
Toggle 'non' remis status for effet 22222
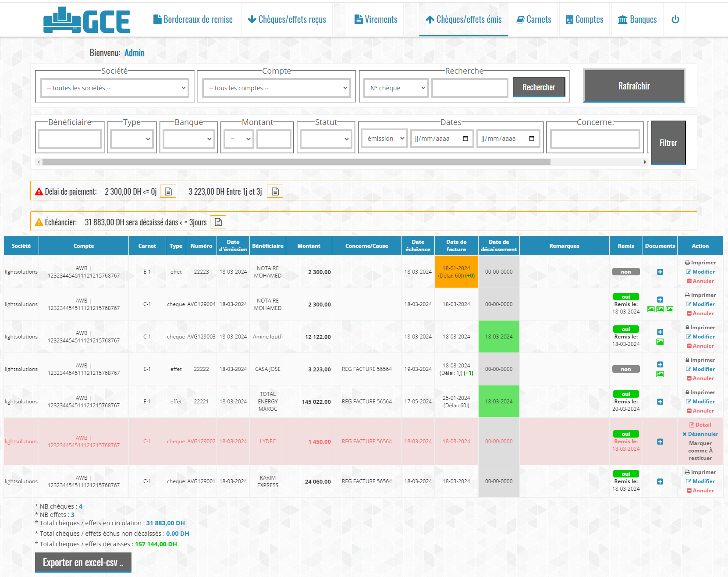tap(625, 369)
